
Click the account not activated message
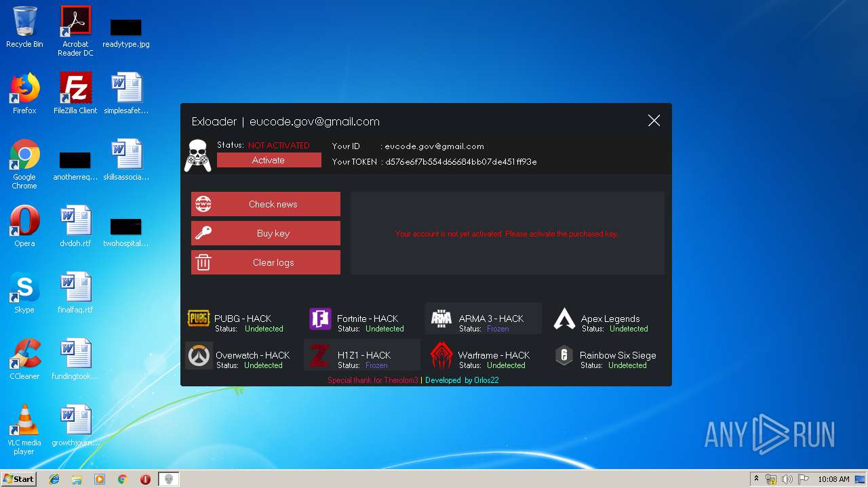pyautogui.click(x=507, y=234)
